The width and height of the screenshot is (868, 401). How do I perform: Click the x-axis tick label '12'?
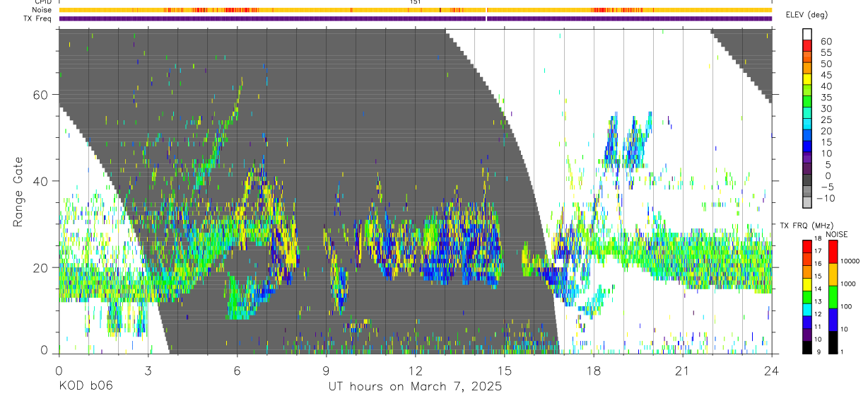[x=415, y=371]
